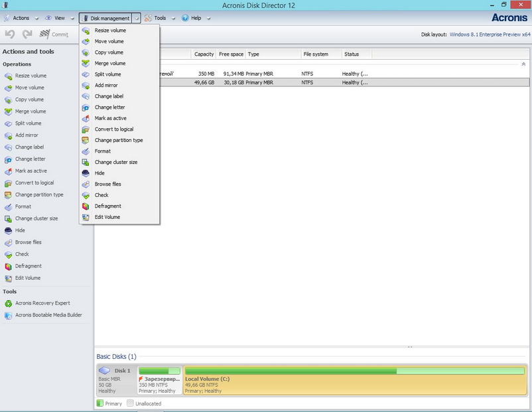Click Check volume icon in sidebar
Image resolution: width=532 pixels, height=412 pixels.
(8, 255)
